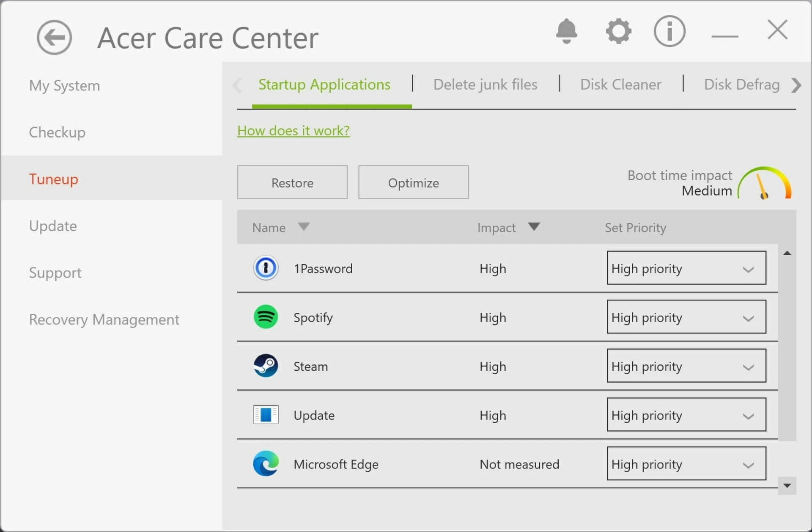Open My System in sidebar
812x532 pixels.
65,85
